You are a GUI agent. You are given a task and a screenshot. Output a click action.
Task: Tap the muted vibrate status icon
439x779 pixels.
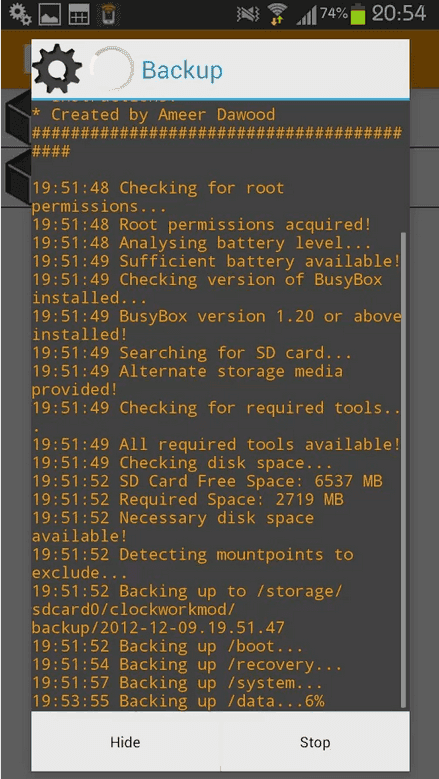(x=247, y=14)
